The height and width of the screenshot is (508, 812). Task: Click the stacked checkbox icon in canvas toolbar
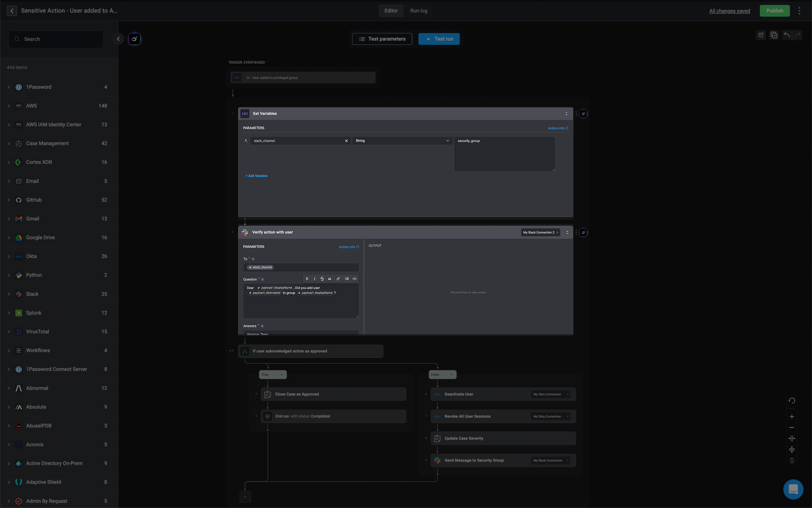[774, 35]
